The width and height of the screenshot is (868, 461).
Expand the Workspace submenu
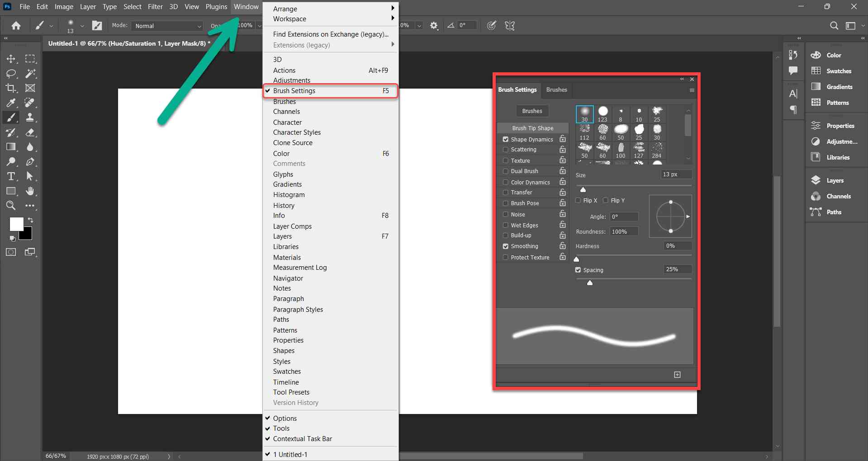coord(331,19)
